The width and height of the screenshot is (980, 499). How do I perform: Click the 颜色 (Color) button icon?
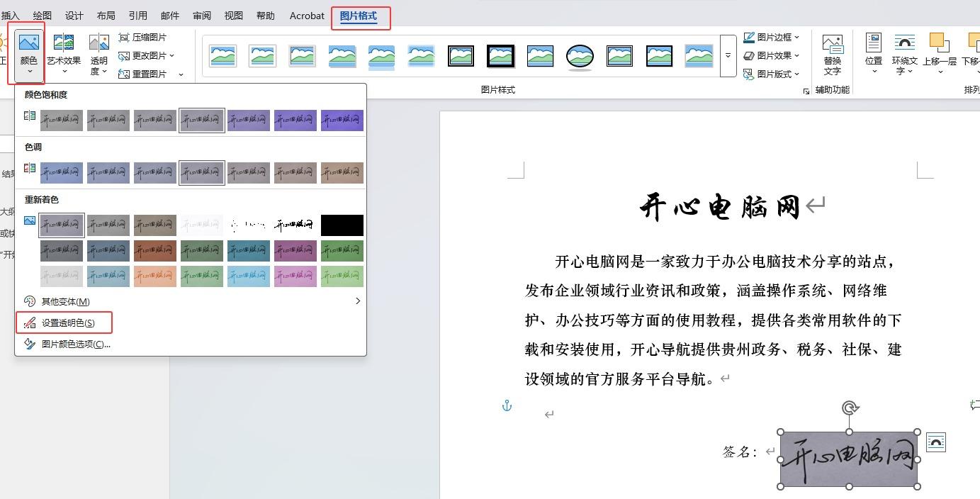[28, 44]
